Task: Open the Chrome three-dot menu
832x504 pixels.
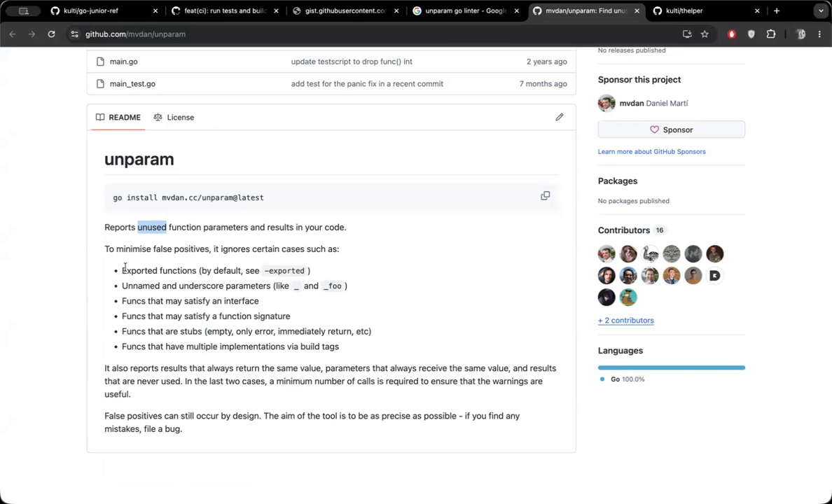Action: click(819, 34)
